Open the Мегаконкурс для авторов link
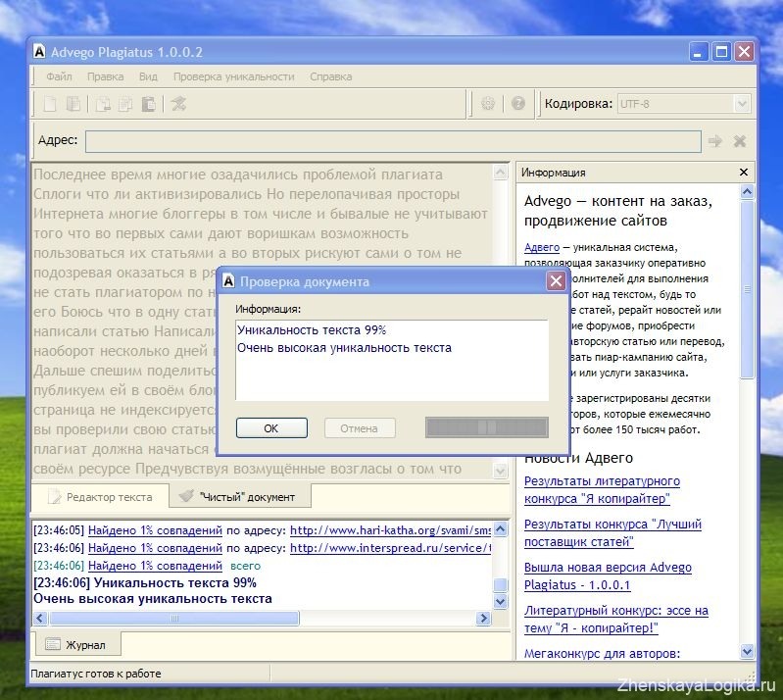The image size is (783, 700). 603,653
